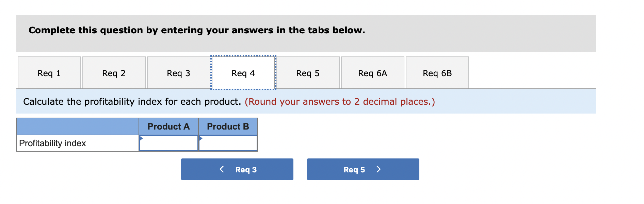
Task: Click the empty blue header cell above Profitability index
Action: 78,126
